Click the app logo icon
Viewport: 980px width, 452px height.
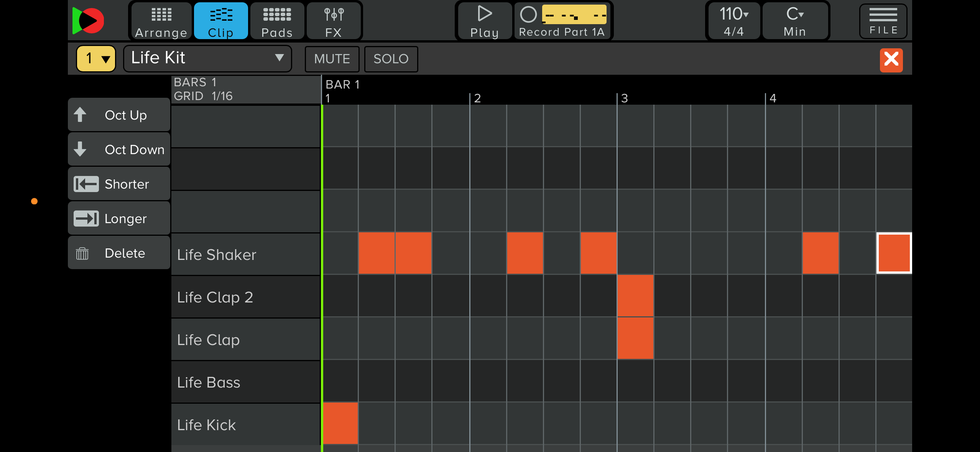point(88,21)
